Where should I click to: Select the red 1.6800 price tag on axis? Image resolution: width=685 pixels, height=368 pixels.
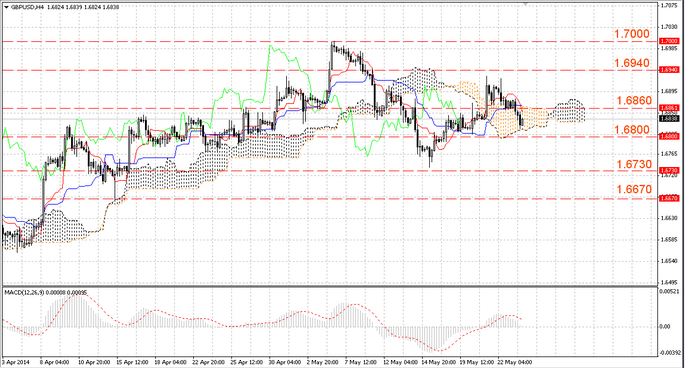(x=669, y=136)
